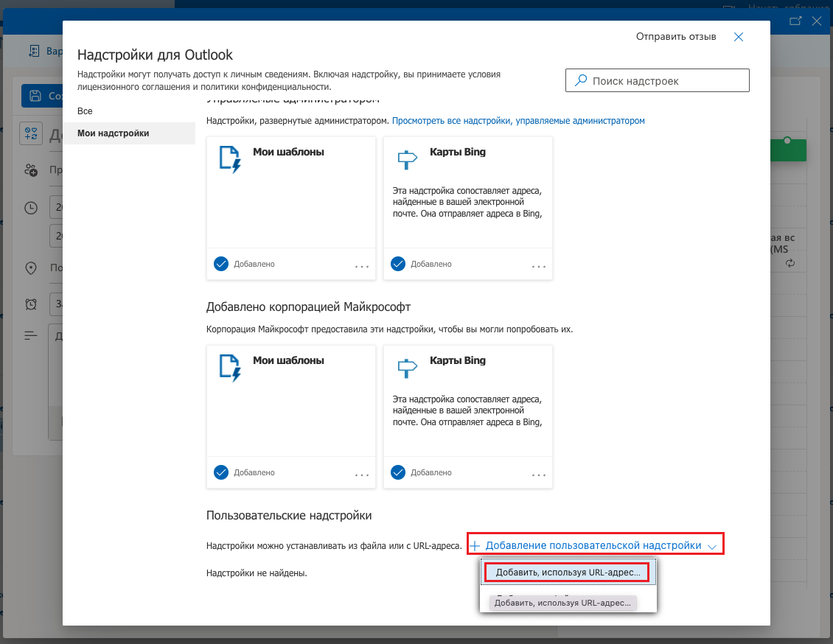Image resolution: width=833 pixels, height=644 pixels.
Task: Click the Bing Maps signpost icon in the admin-managed section
Action: click(407, 159)
